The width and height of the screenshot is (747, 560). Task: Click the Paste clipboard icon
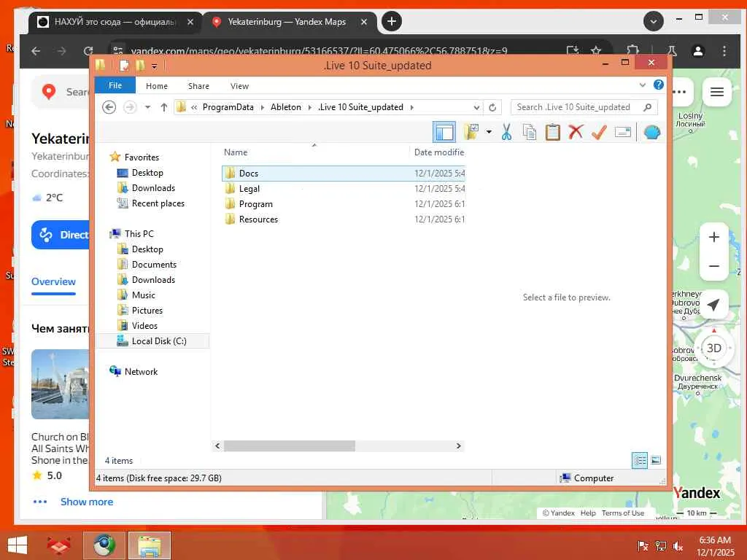[x=553, y=132]
